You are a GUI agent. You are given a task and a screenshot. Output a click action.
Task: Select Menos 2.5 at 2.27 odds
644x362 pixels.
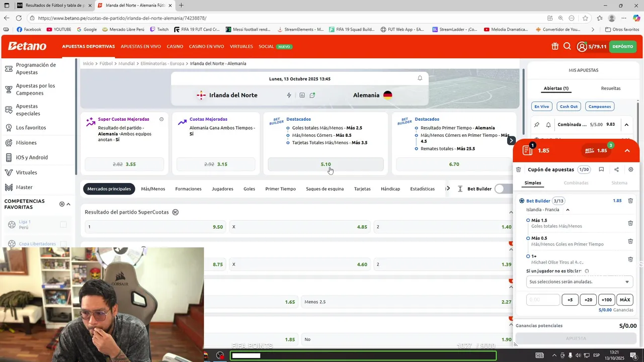point(408,302)
